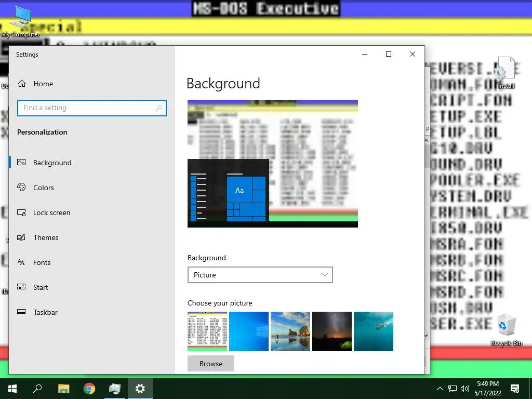Click the Browse button
This screenshot has width=532, height=399.
tap(211, 363)
